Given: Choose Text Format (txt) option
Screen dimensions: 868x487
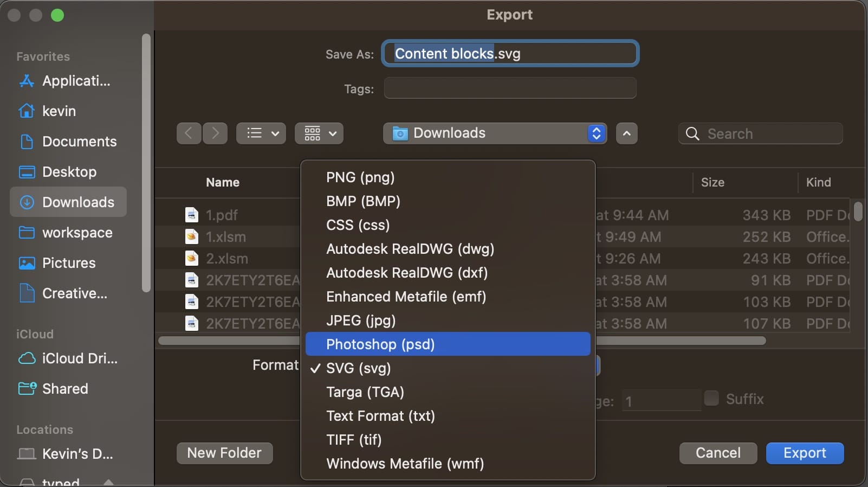Looking at the screenshot, I should 448,416.
